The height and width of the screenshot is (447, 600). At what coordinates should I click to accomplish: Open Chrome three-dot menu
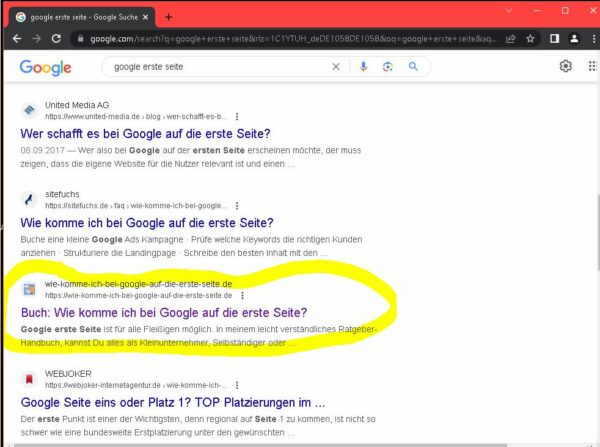(594, 39)
